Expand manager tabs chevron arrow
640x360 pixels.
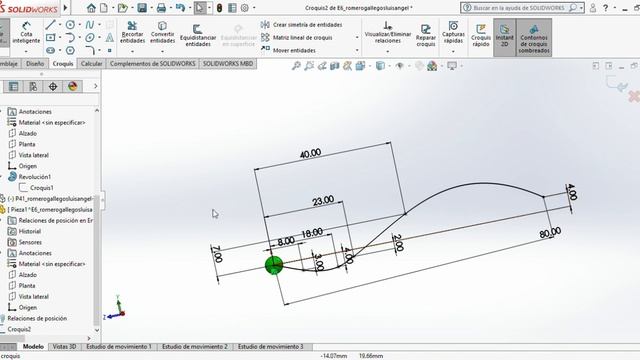tap(96, 86)
